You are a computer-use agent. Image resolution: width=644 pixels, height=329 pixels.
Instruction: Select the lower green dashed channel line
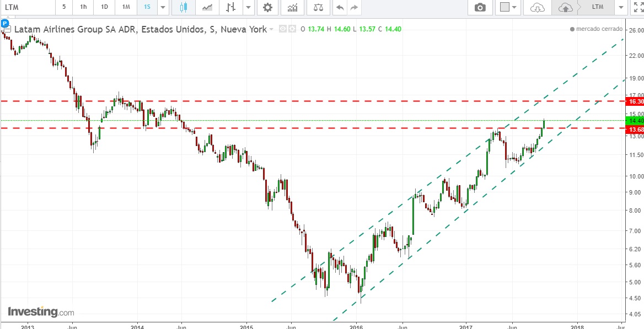[479, 201]
